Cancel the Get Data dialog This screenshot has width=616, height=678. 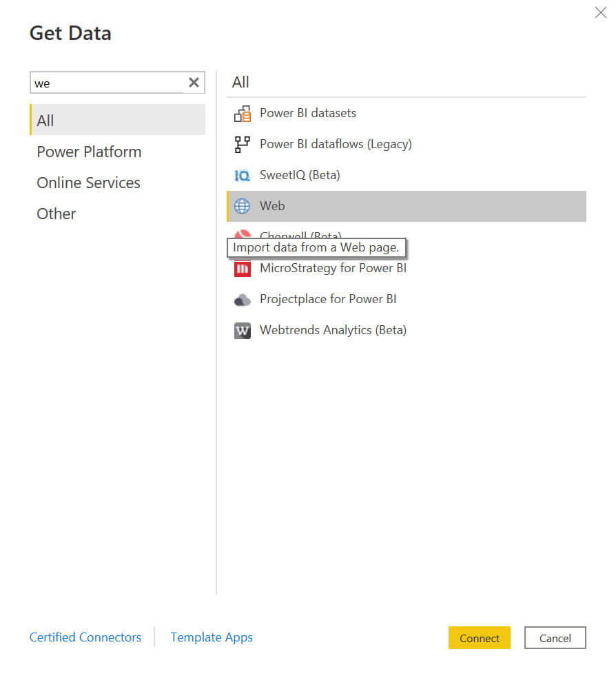555,638
